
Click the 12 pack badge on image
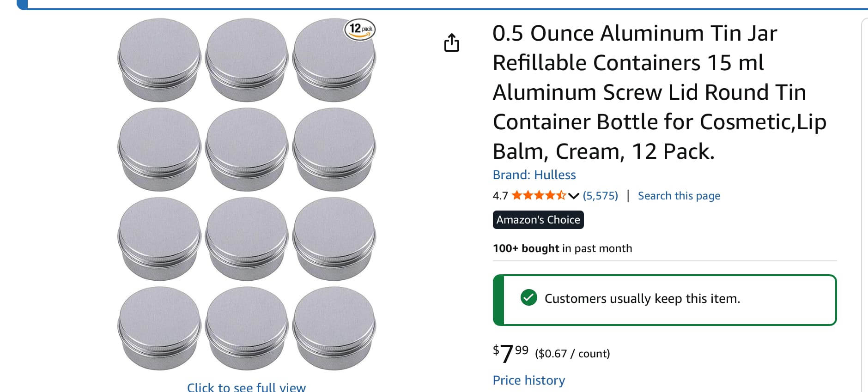pyautogui.click(x=360, y=30)
